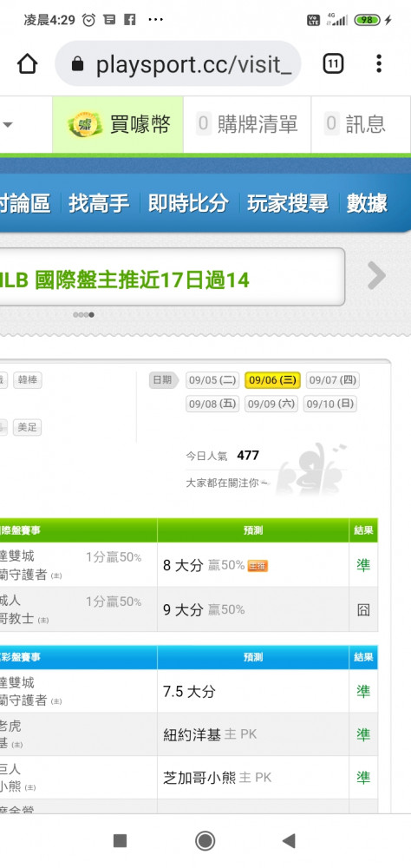Open the 買噱幣 coin purchase tab
411x868 pixels.
tap(118, 124)
